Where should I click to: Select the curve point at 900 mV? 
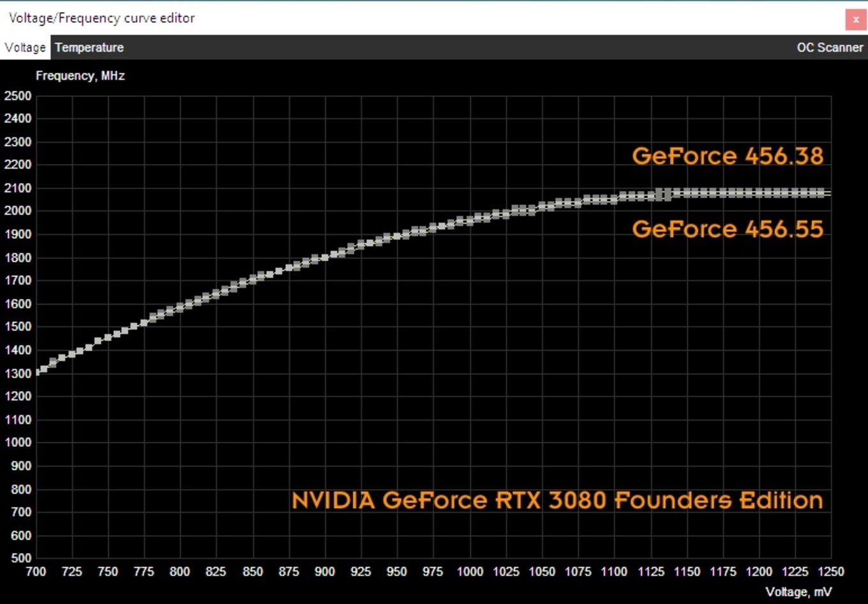click(x=325, y=258)
